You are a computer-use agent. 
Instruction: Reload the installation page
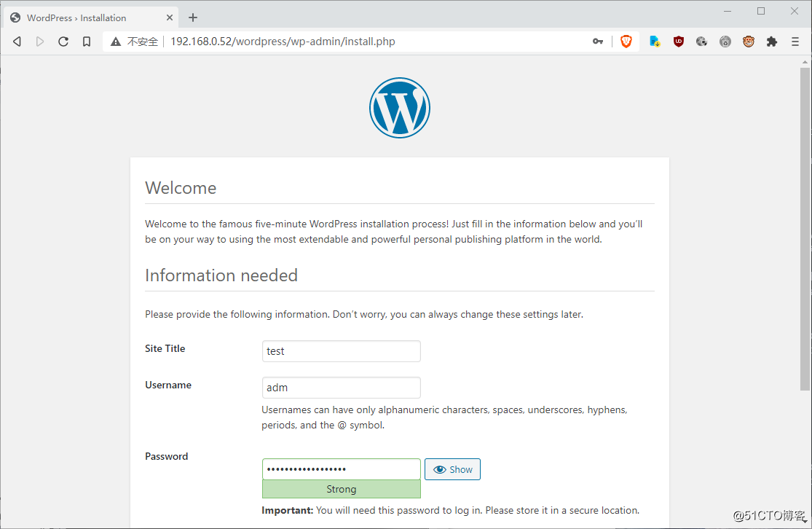[x=63, y=42]
